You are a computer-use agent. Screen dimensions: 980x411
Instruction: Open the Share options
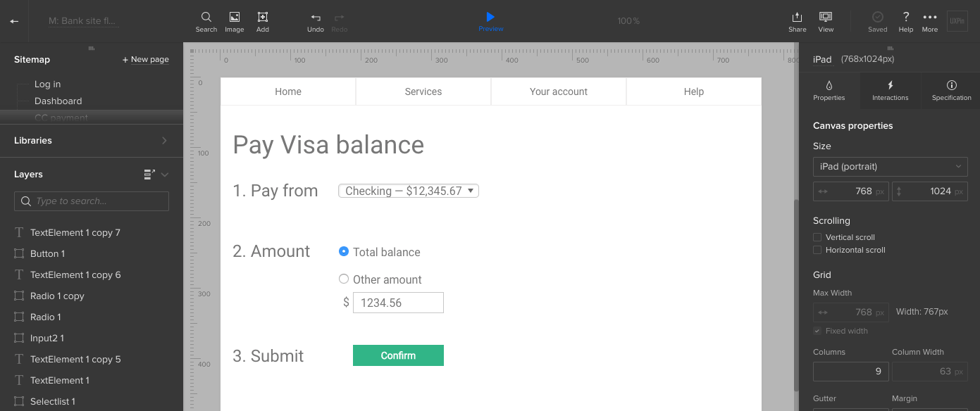click(x=797, y=17)
